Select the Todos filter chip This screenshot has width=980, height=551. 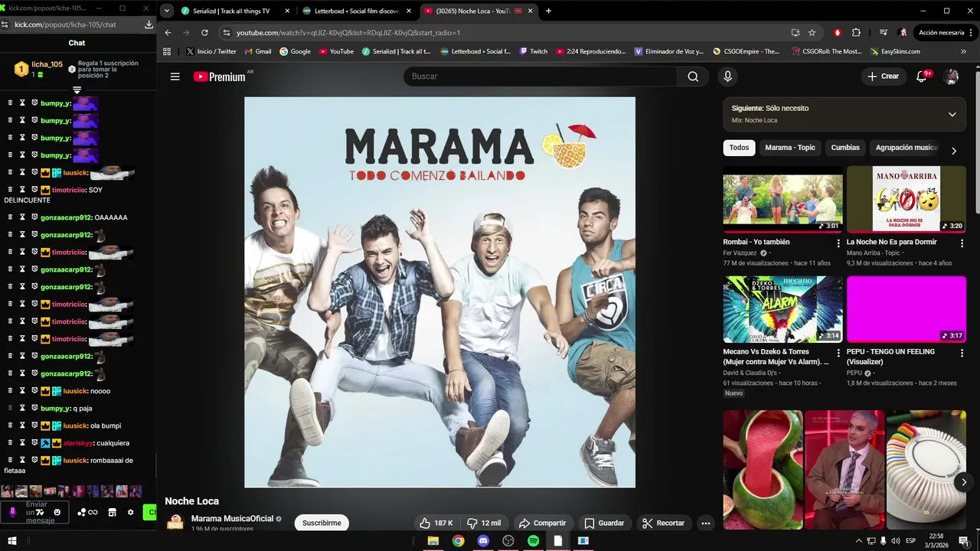(739, 148)
